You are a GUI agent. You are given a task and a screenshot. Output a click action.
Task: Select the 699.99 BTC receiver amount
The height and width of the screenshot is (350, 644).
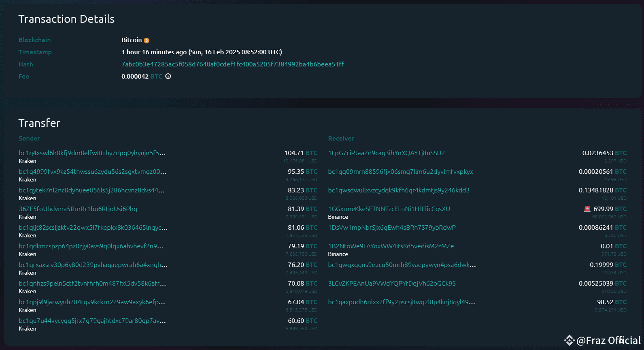[610, 209]
